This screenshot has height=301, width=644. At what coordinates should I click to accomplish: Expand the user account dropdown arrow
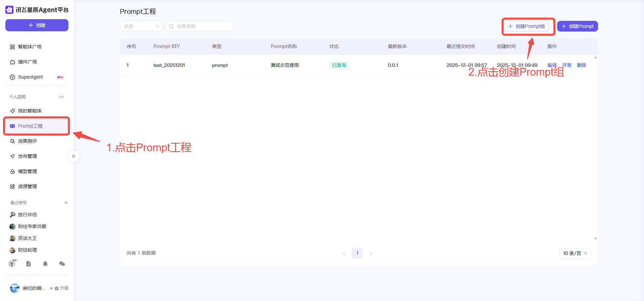point(51,288)
